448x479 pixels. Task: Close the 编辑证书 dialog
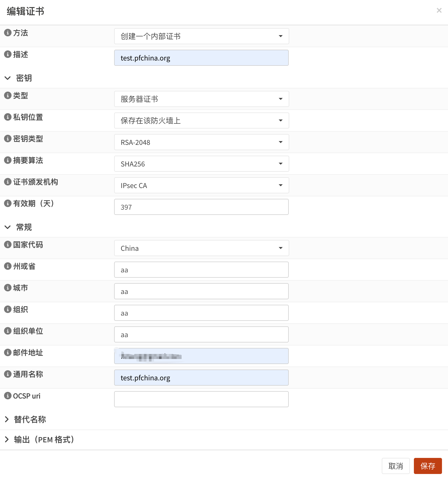pos(439,10)
